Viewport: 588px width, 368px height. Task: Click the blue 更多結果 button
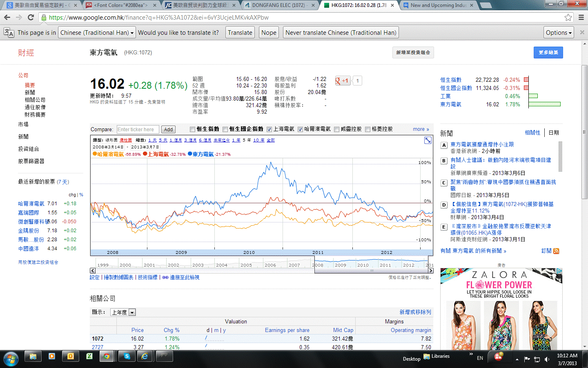548,52
